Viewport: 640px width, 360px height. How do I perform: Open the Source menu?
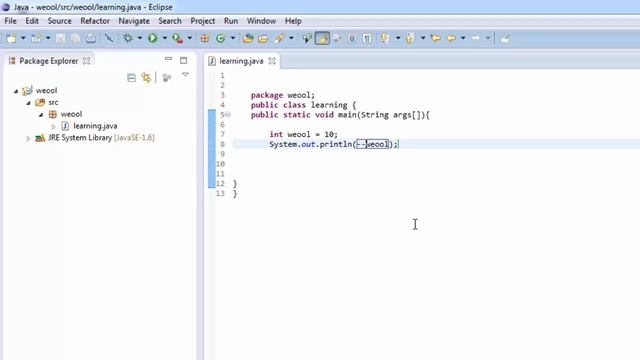pos(59,21)
